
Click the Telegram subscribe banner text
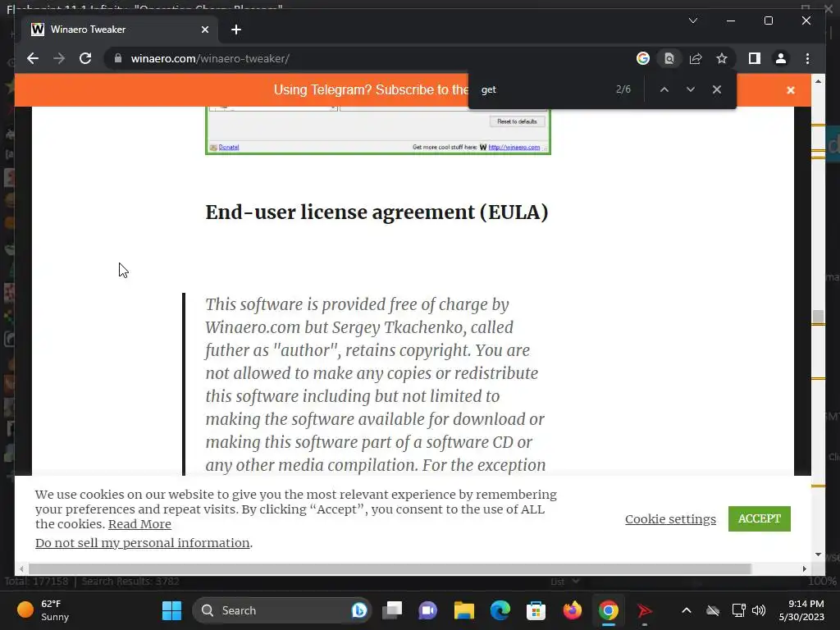pyautogui.click(x=371, y=89)
